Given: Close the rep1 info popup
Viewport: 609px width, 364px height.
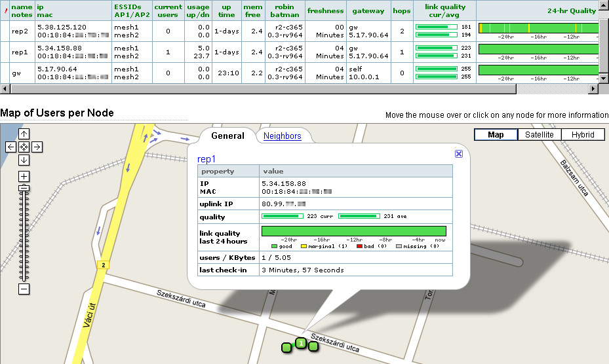Looking at the screenshot, I should tap(459, 154).
